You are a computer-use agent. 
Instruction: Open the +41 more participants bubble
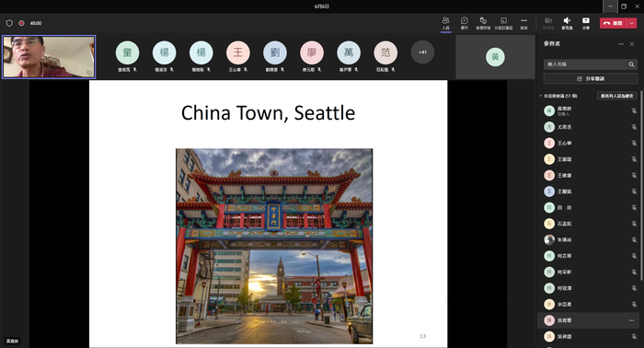[x=422, y=52]
